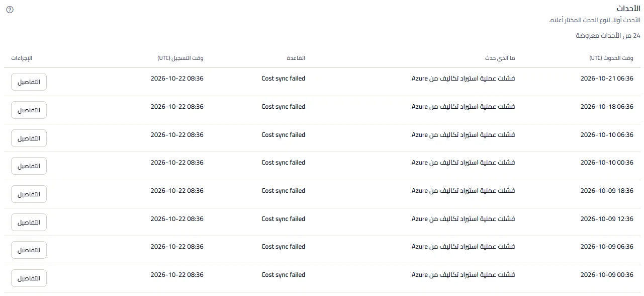644x296 pixels.
Task: View التفاصيل for the 2026-10-10 00:36 event
Action: [x=29, y=166]
